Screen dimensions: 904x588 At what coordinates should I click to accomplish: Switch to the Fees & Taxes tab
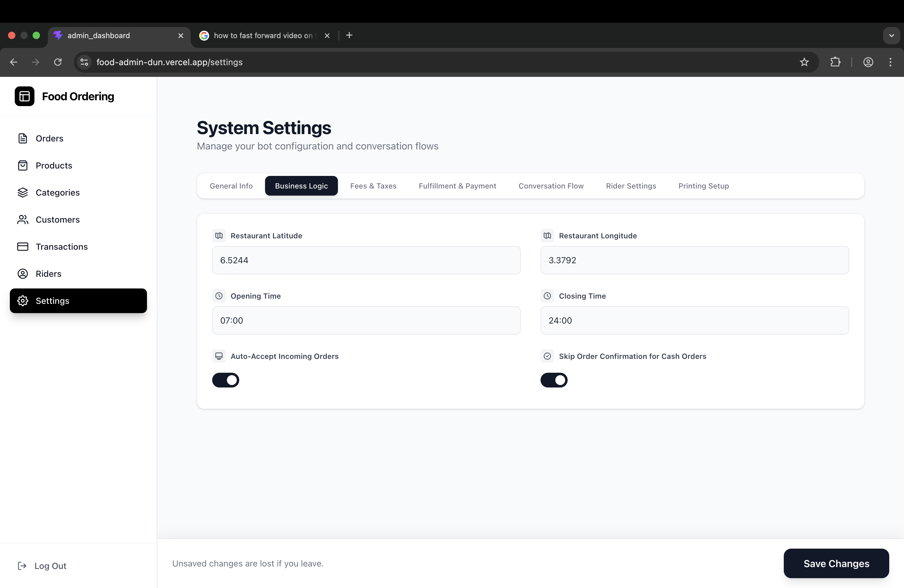pyautogui.click(x=373, y=186)
